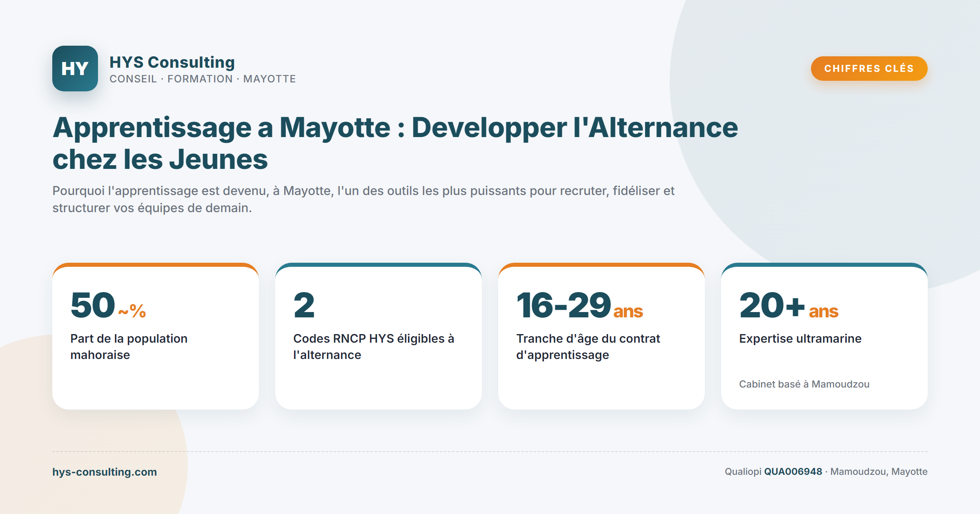Select Part de la population mahoraise label
Screen dimensions: 980x514
click(129, 347)
